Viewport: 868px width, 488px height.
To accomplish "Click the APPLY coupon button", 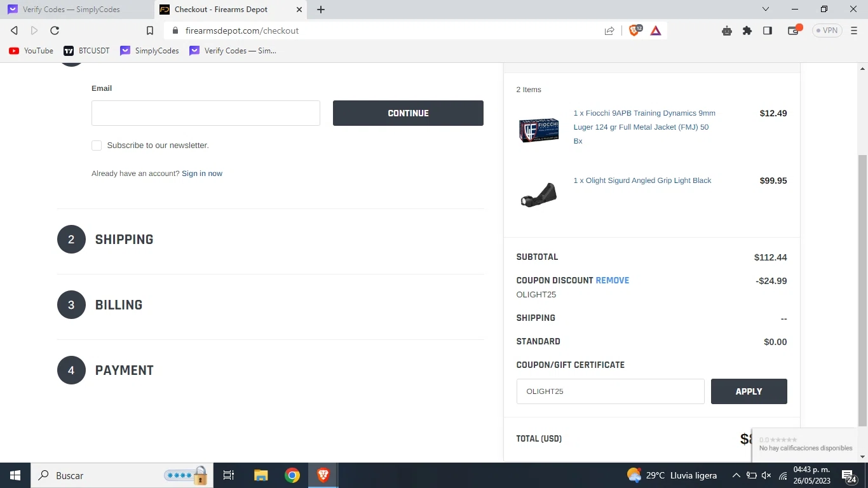I will pos(749,391).
